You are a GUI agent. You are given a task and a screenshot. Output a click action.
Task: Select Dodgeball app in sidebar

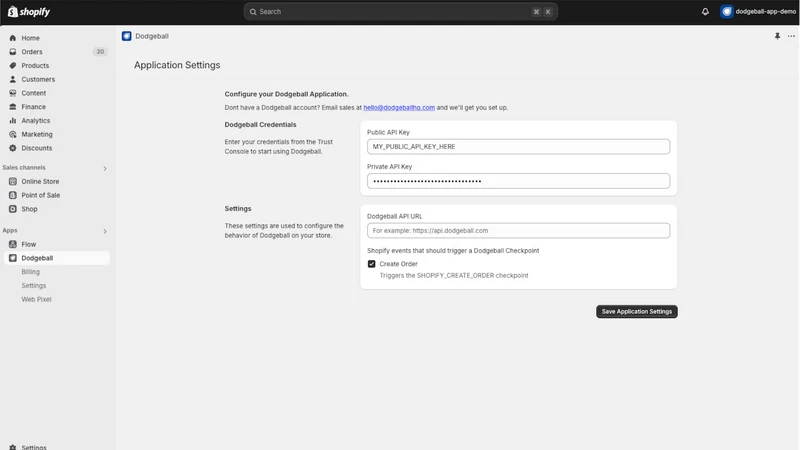[x=57, y=258]
